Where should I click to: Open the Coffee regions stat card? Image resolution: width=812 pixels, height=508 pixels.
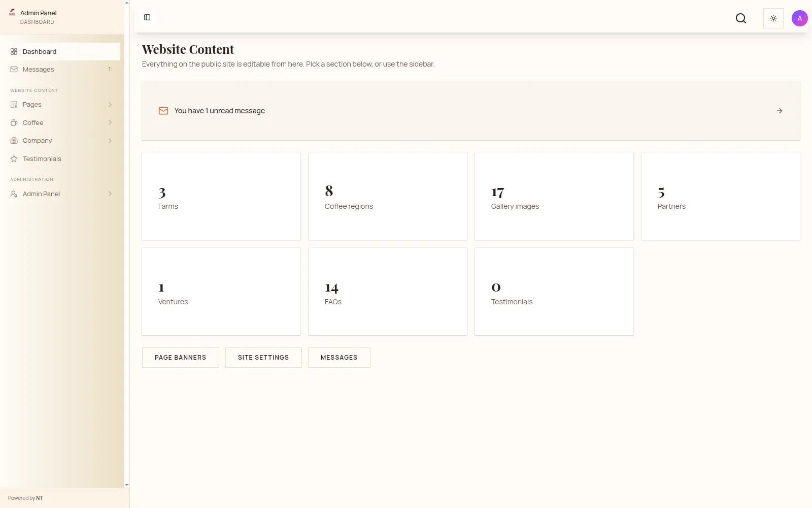pos(388,196)
